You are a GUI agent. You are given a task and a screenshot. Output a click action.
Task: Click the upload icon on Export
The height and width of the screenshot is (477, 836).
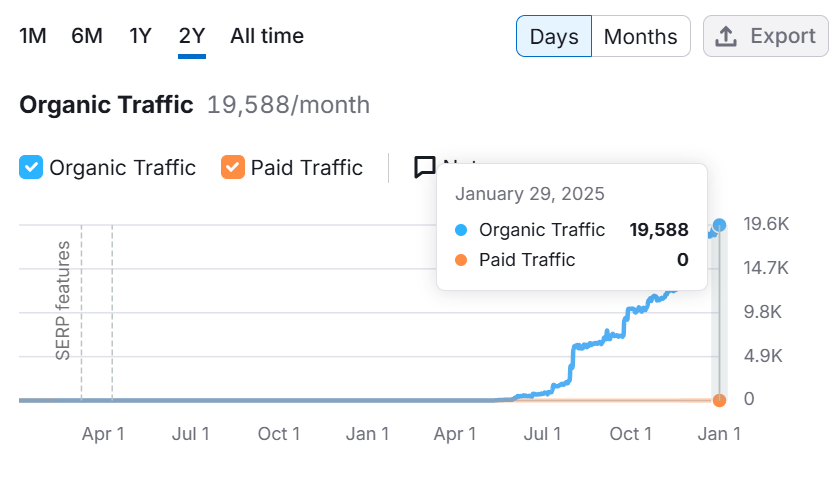[x=727, y=37]
